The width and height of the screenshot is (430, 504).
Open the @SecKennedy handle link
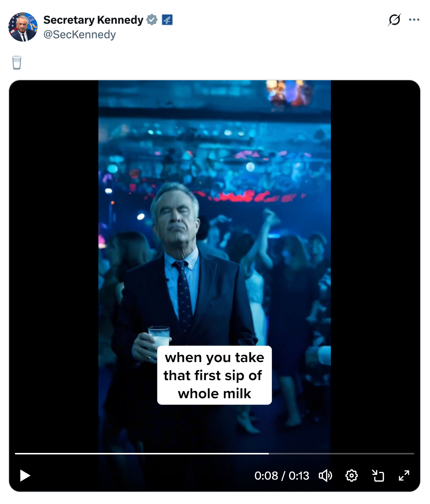[79, 35]
